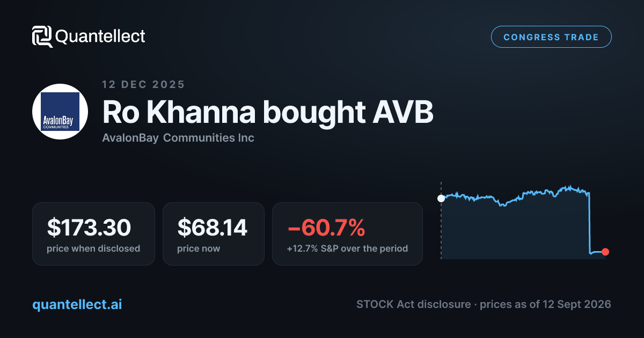Click the 12 DEC 2025 date label
The image size is (644, 338).
[143, 84]
